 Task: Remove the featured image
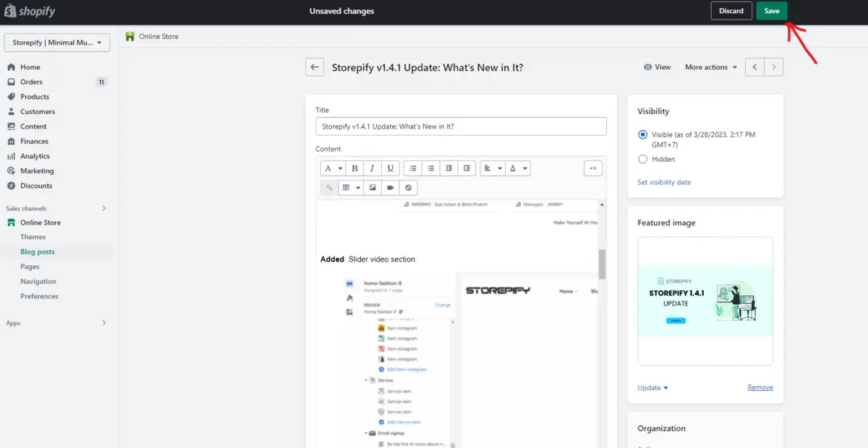click(x=759, y=387)
